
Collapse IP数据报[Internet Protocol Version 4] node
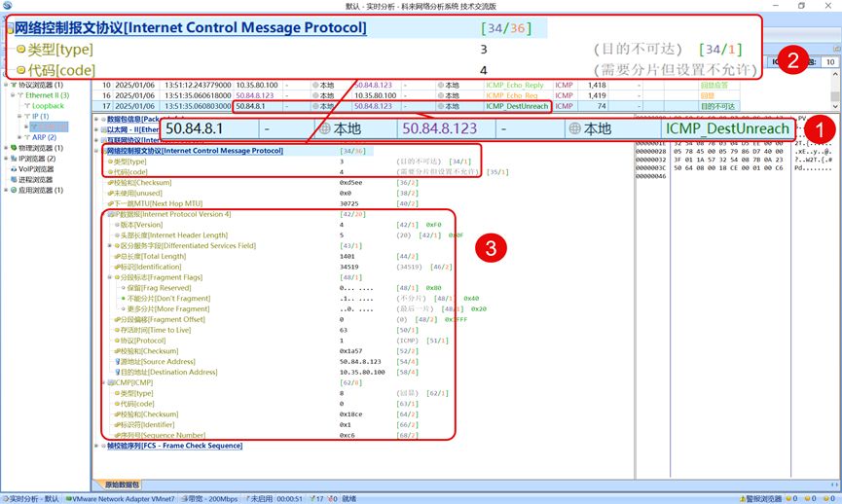click(103, 214)
